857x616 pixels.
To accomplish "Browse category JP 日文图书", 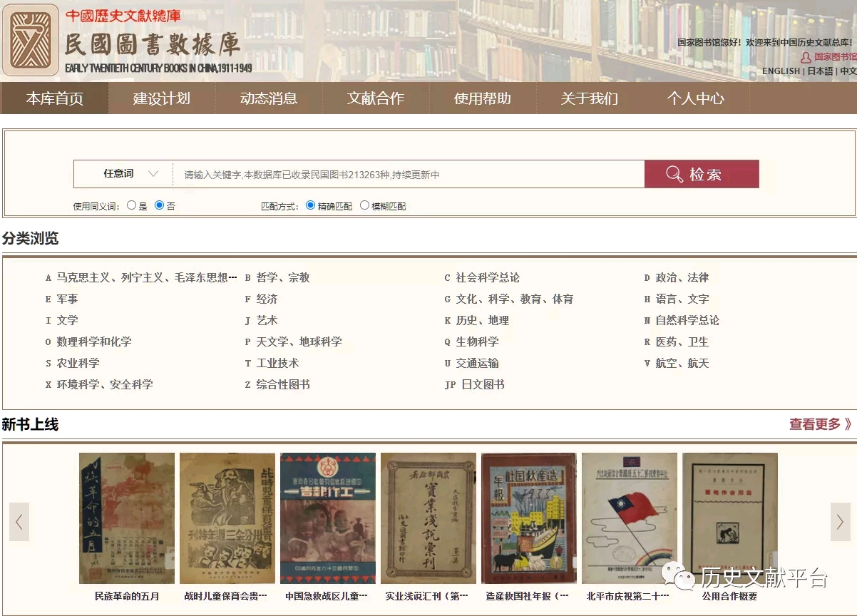I will click(x=474, y=384).
